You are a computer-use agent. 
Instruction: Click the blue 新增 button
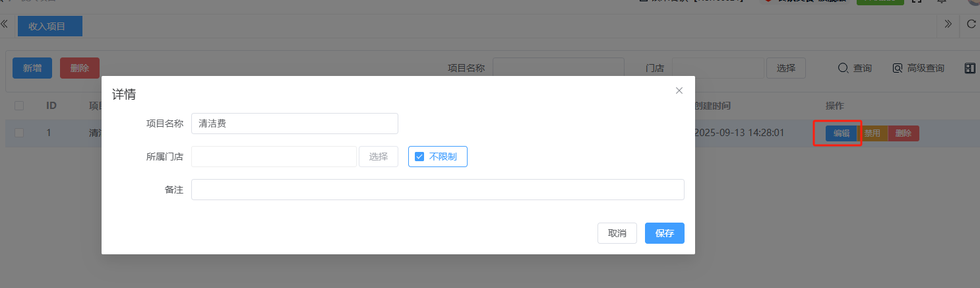click(x=32, y=68)
